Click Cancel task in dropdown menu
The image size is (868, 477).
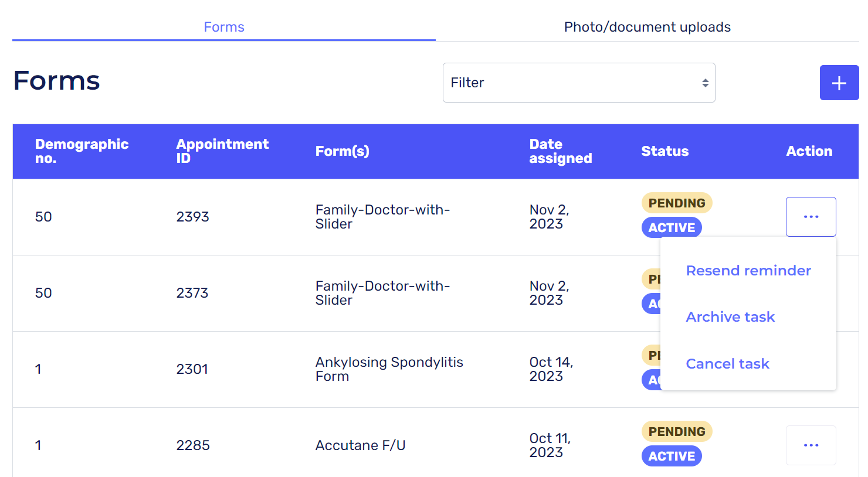click(x=727, y=364)
